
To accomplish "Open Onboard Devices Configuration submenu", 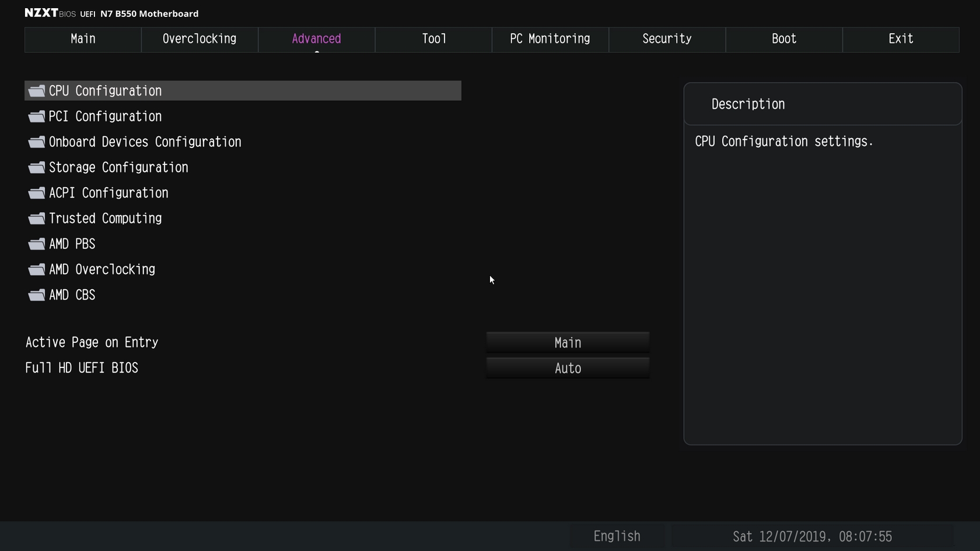I will pos(145,142).
